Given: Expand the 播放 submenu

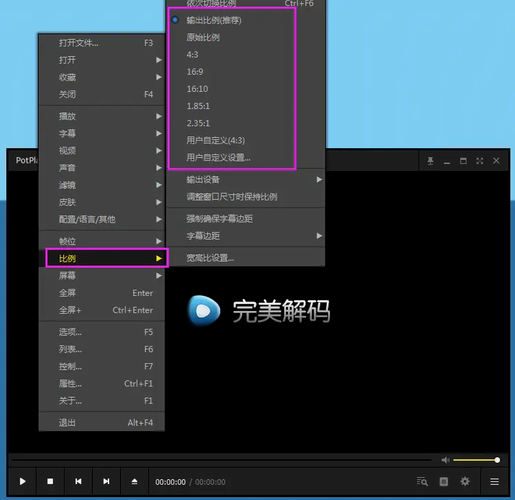Looking at the screenshot, I should [102, 116].
